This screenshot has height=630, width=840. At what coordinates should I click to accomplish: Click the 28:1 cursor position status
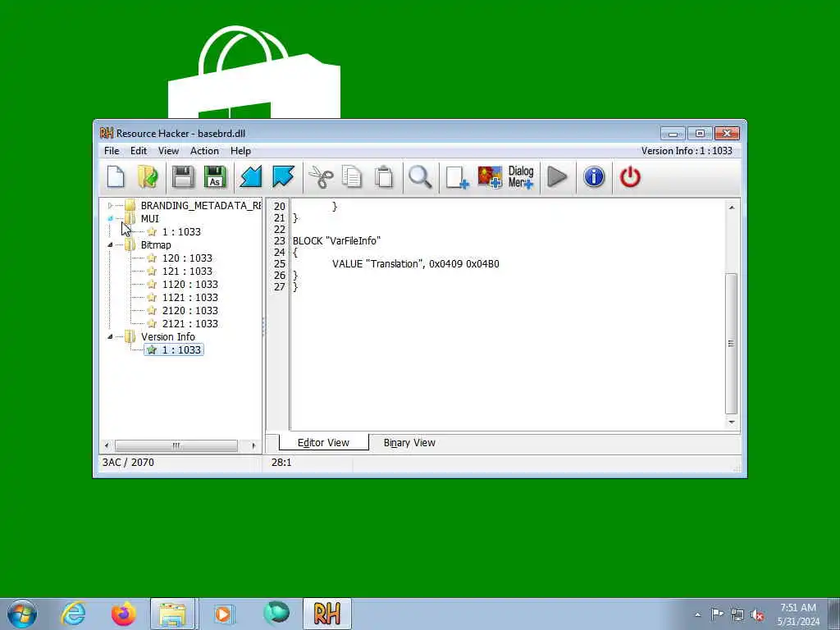coord(281,463)
